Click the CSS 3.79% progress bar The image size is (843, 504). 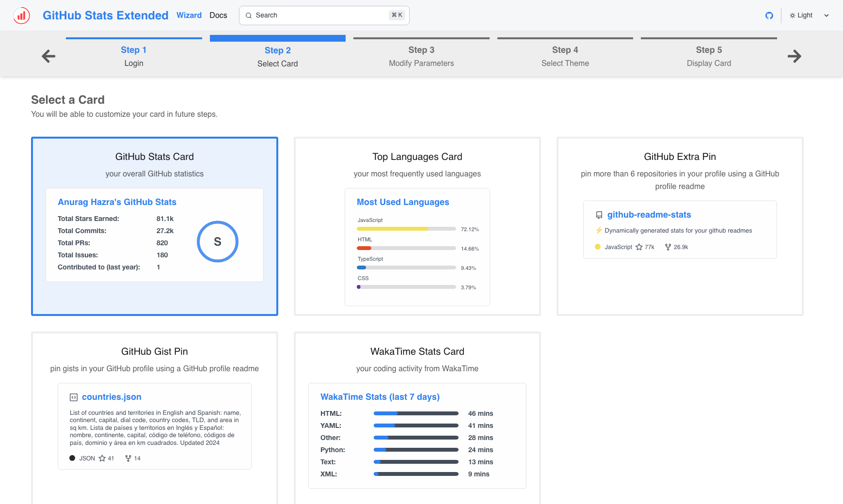pyautogui.click(x=406, y=287)
